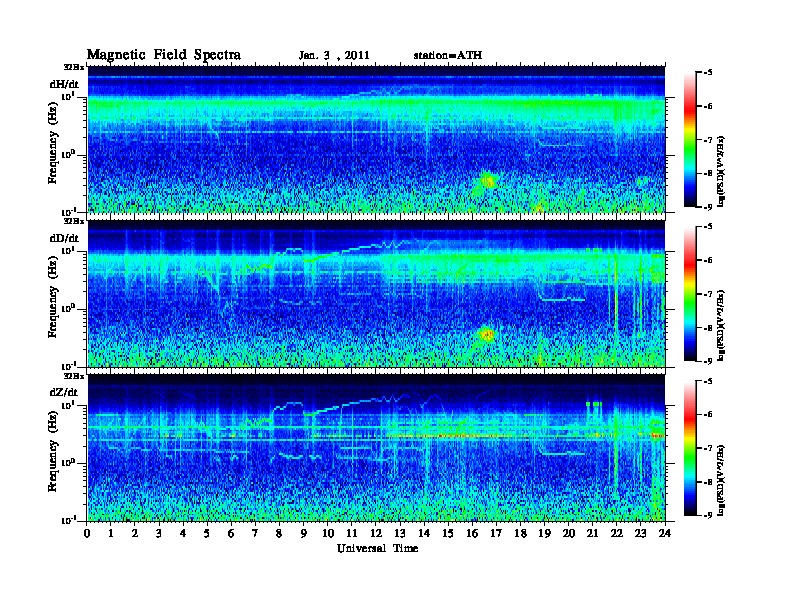Click hour tick label "3" on Universal Time axis
This screenshot has height=612, width=792.
point(159,533)
